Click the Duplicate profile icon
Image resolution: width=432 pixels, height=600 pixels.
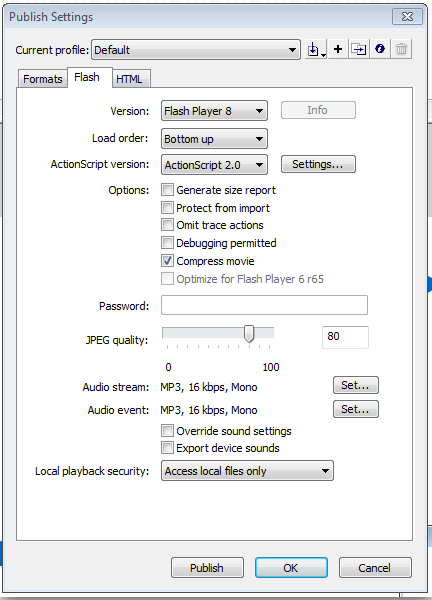pyautogui.click(x=359, y=49)
